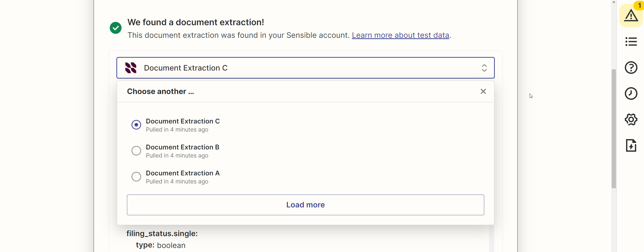Open the history clock icon
Image resolution: width=644 pixels, height=252 pixels.
[x=631, y=93]
